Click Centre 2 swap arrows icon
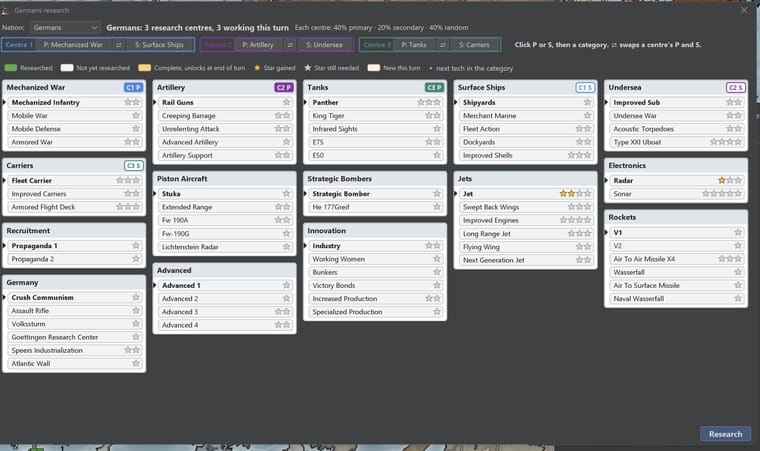This screenshot has width=760, height=451. (x=290, y=45)
